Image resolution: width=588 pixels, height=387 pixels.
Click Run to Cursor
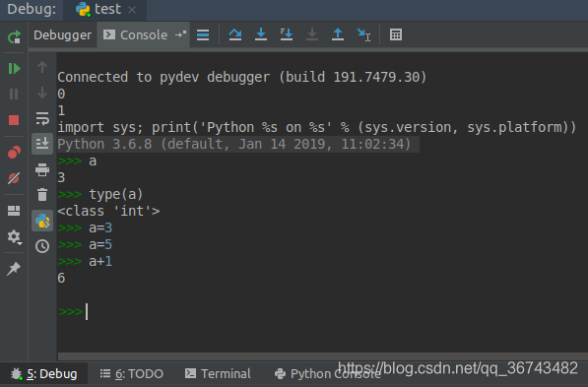coord(363,34)
